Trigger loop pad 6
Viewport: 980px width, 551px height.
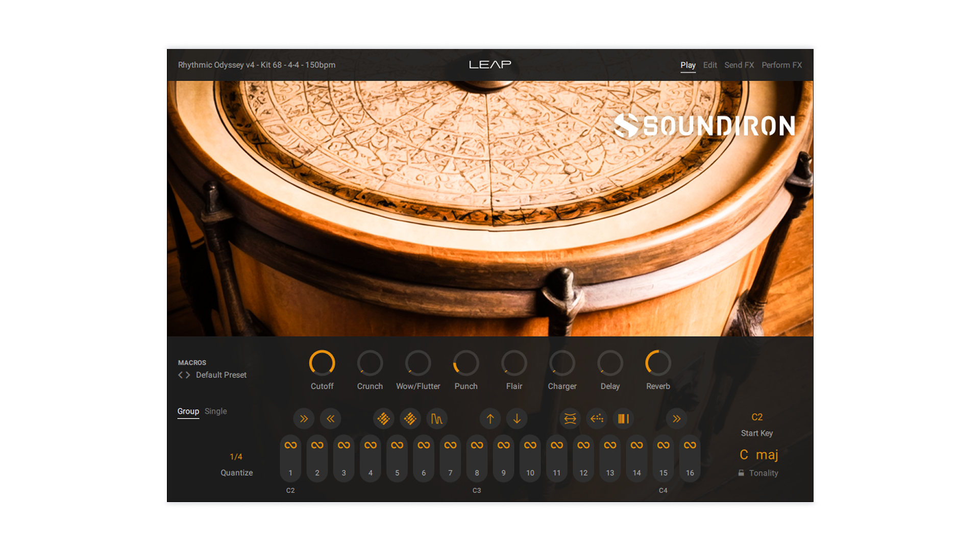point(424,459)
